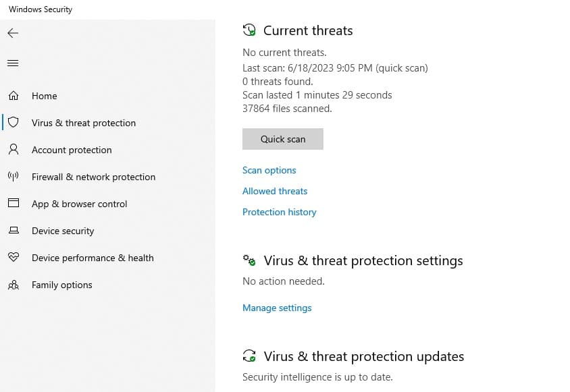Open Protection history
Image resolution: width=570 pixels, height=392 pixels.
click(x=279, y=212)
